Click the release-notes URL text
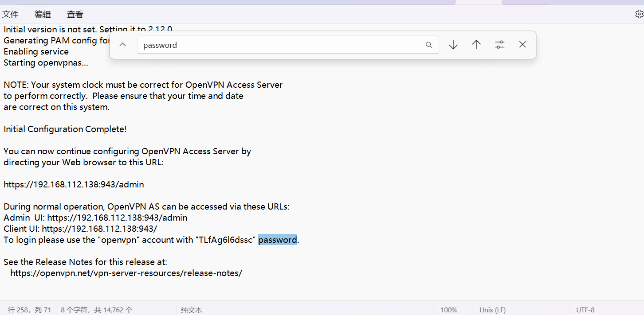Viewport: 644px width, 315px height. pos(126,273)
